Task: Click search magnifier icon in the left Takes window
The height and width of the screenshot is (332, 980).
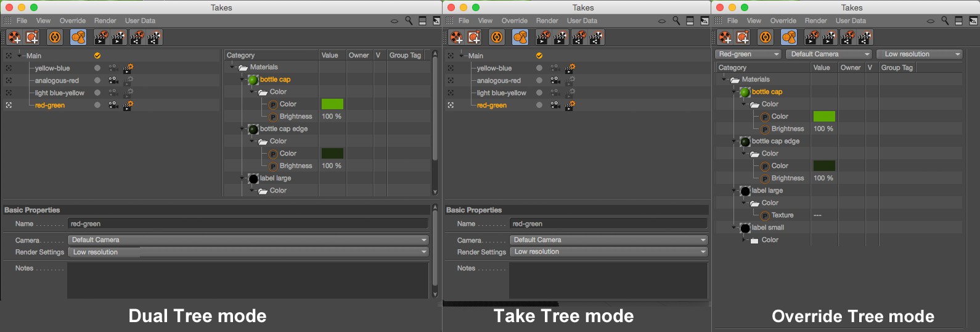Action: (409, 21)
